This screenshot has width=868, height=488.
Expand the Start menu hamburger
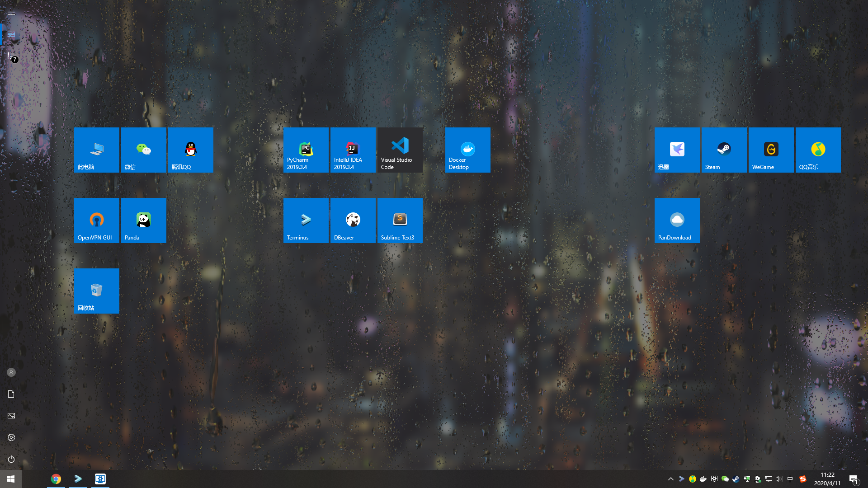pyautogui.click(x=11, y=13)
